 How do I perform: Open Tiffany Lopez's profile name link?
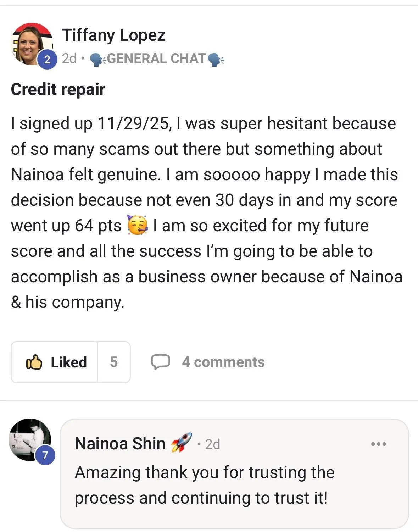113,35
